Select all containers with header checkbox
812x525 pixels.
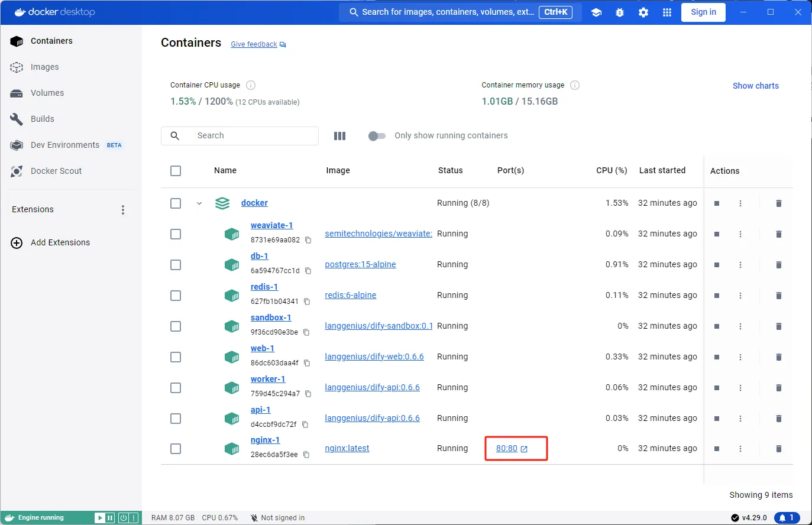tap(176, 171)
